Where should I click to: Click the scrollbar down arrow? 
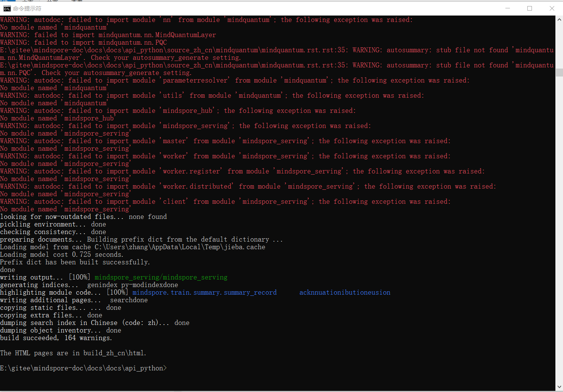pos(559,387)
